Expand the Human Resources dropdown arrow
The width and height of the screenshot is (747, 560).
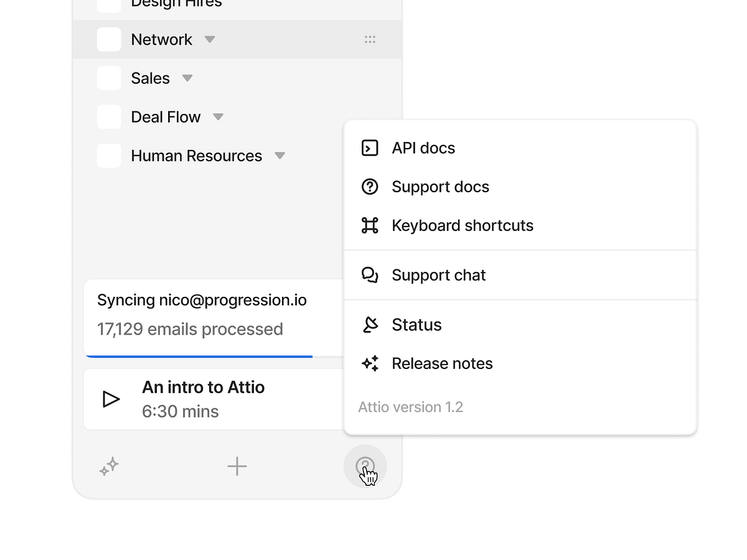(280, 156)
